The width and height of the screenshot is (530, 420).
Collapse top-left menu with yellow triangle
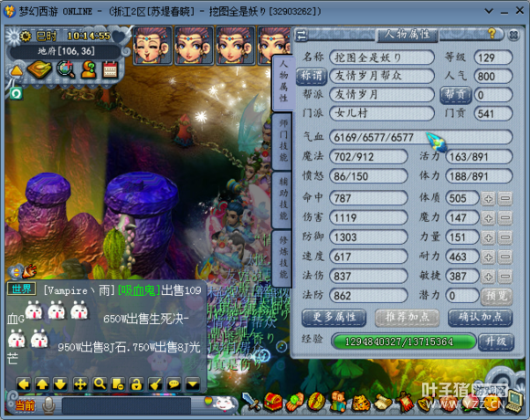click(x=16, y=70)
